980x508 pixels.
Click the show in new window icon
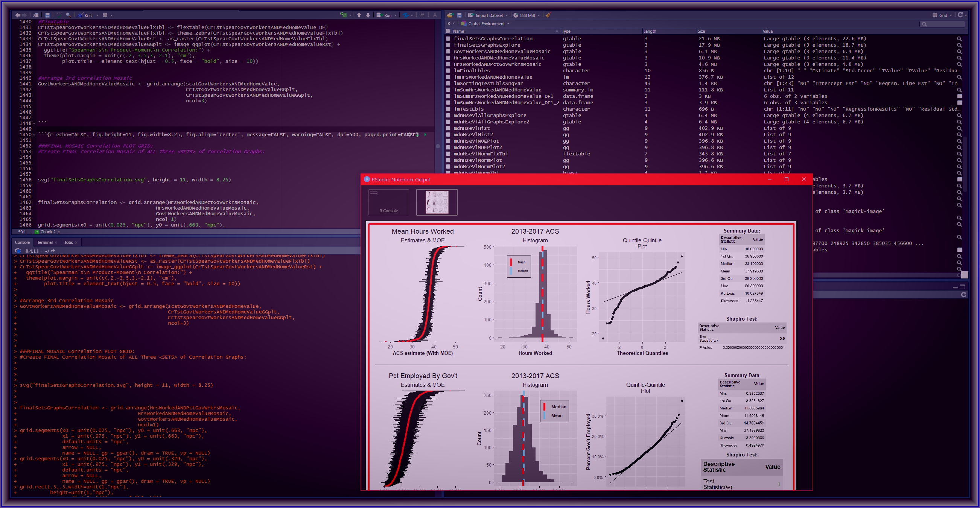(x=36, y=15)
